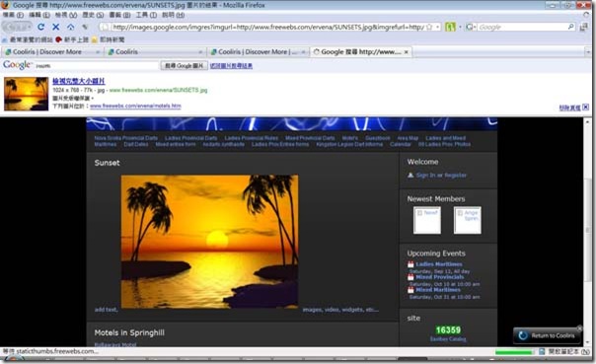Click the link below the 16359 counter
596x364 pixels.
448,339
